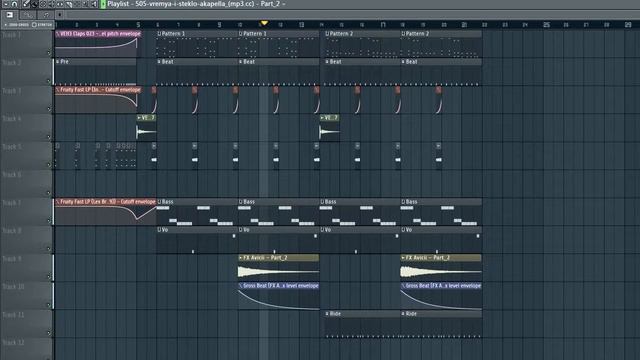The height and width of the screenshot is (360, 640).
Task: Select the Mute tool
Action: click(x=51, y=4)
